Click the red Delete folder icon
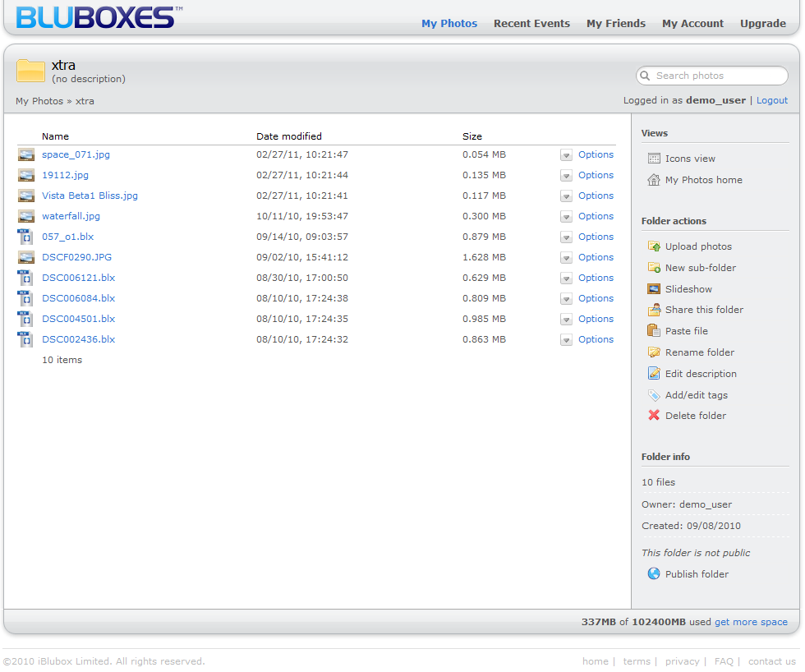Screen dimensions: 805x672 point(654,416)
